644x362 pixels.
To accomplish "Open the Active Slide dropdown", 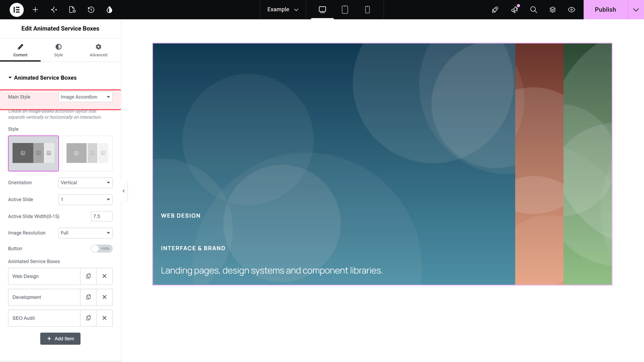I will [x=85, y=200].
